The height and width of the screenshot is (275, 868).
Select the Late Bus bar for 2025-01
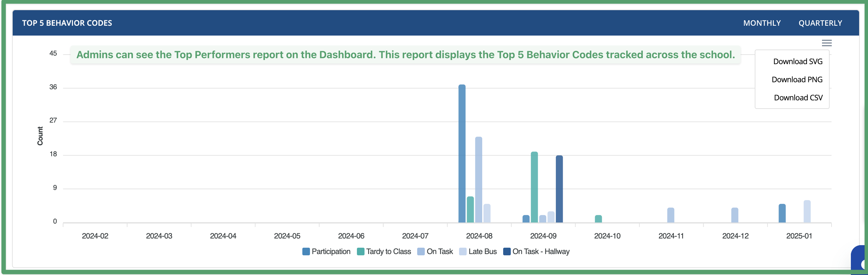tap(807, 211)
